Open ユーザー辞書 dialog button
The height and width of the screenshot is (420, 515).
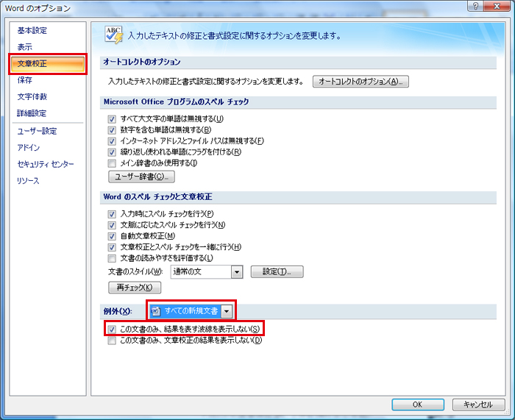tap(141, 177)
